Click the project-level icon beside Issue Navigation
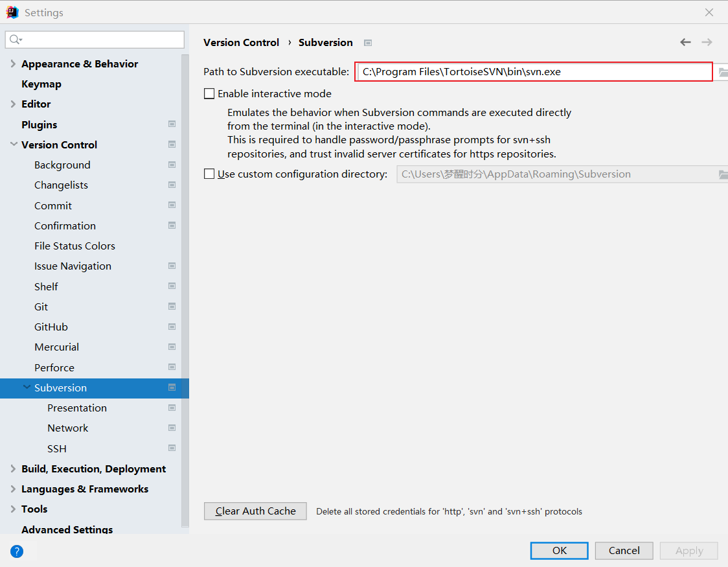Screen dimensions: 728x567 coord(172,266)
